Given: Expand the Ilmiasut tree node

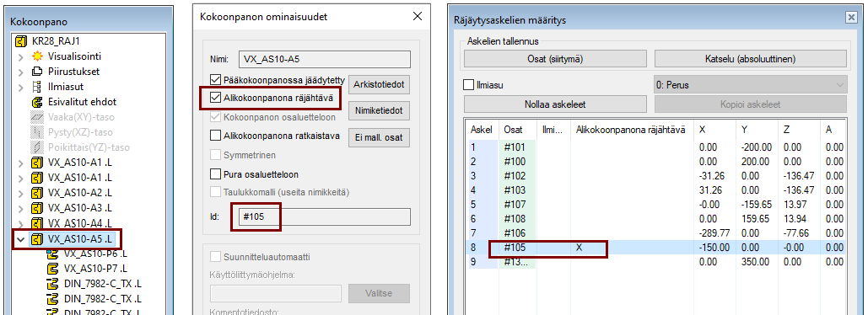Looking at the screenshot, I should click(x=21, y=88).
